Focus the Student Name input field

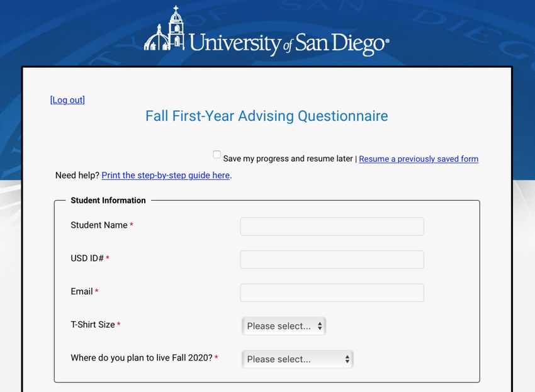click(x=332, y=226)
